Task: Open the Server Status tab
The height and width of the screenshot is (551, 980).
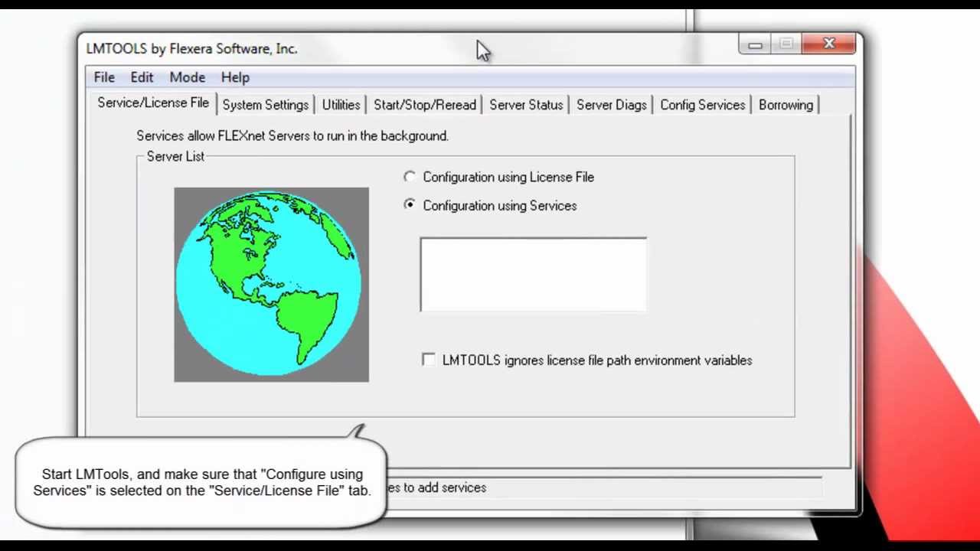Action: 526,105
